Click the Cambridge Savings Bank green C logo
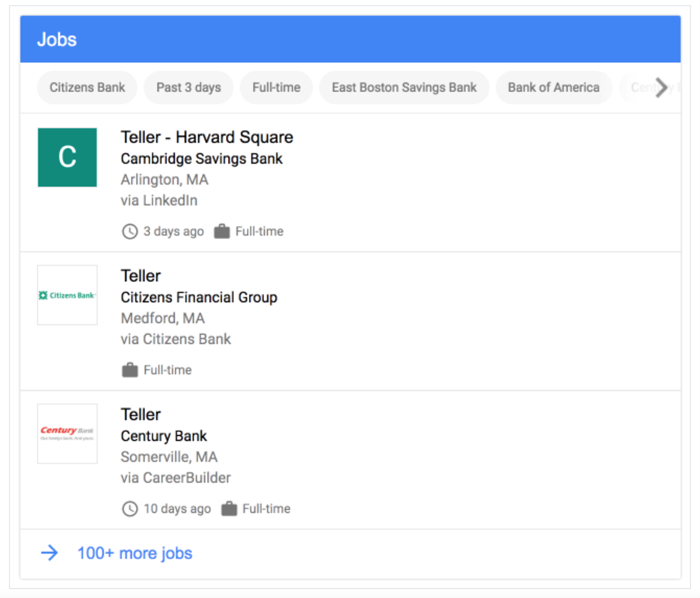700x598 pixels. point(67,157)
